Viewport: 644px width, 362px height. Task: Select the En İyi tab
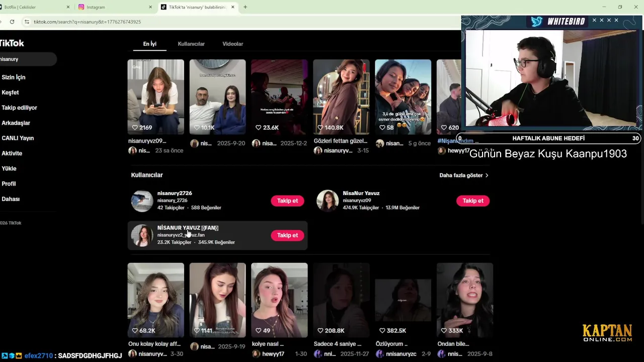point(149,44)
